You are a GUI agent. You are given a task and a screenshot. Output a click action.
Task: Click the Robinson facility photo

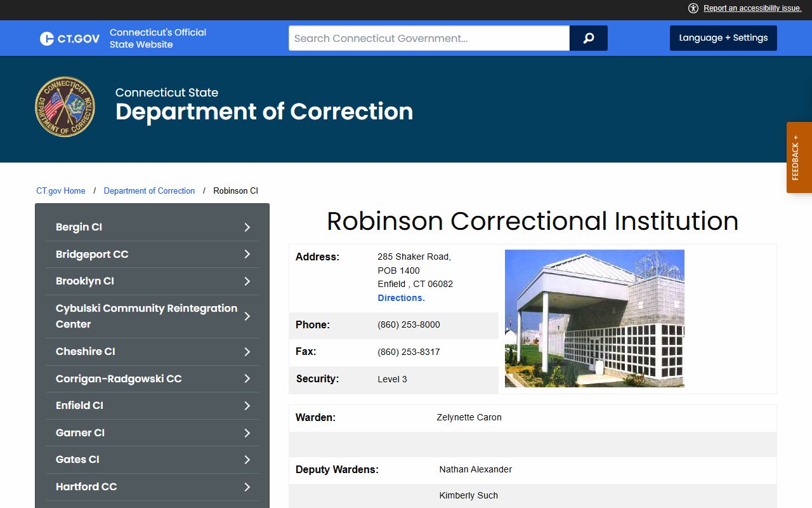(594, 318)
